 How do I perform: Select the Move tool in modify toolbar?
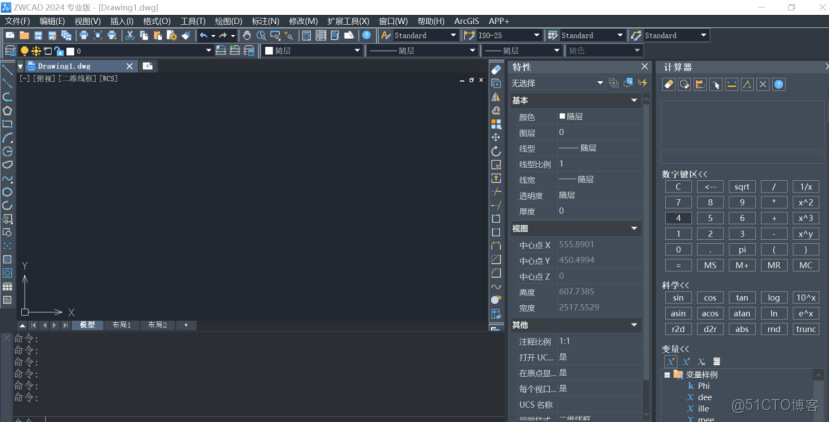pos(496,138)
